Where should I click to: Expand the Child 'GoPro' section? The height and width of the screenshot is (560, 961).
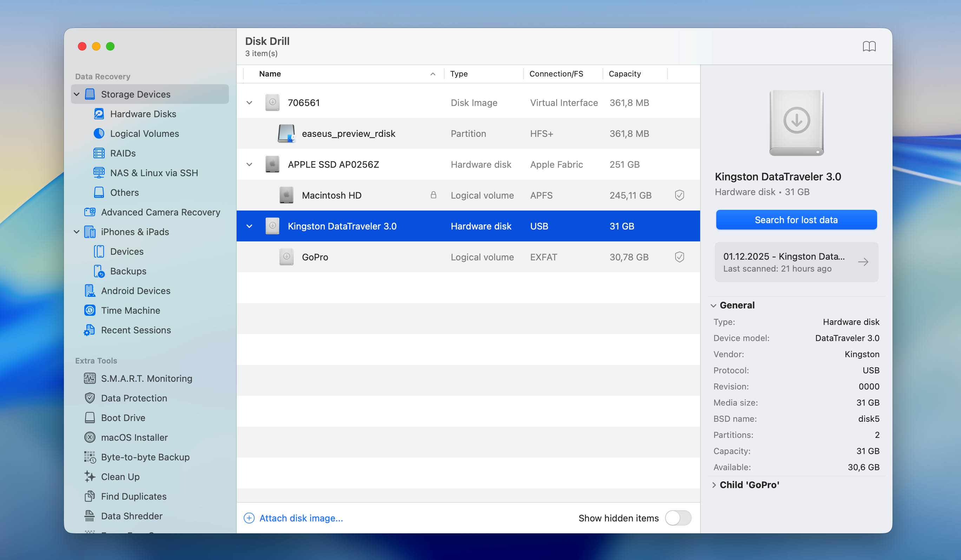click(x=714, y=485)
